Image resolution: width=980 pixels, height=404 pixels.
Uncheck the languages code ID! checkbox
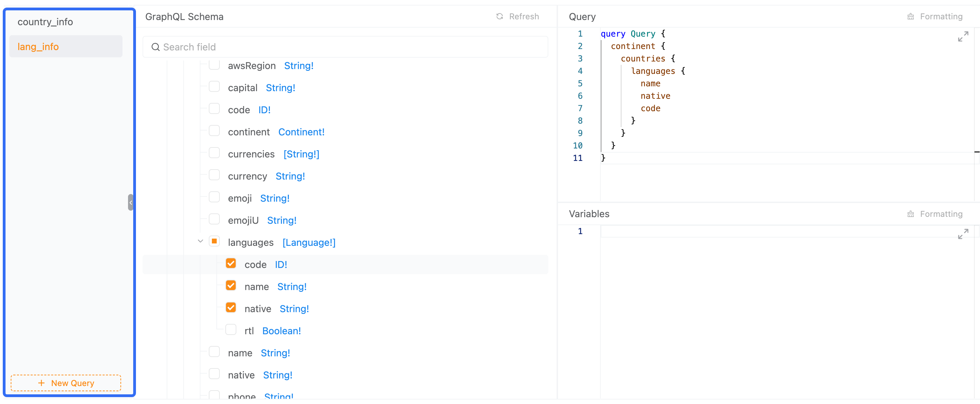[231, 263]
